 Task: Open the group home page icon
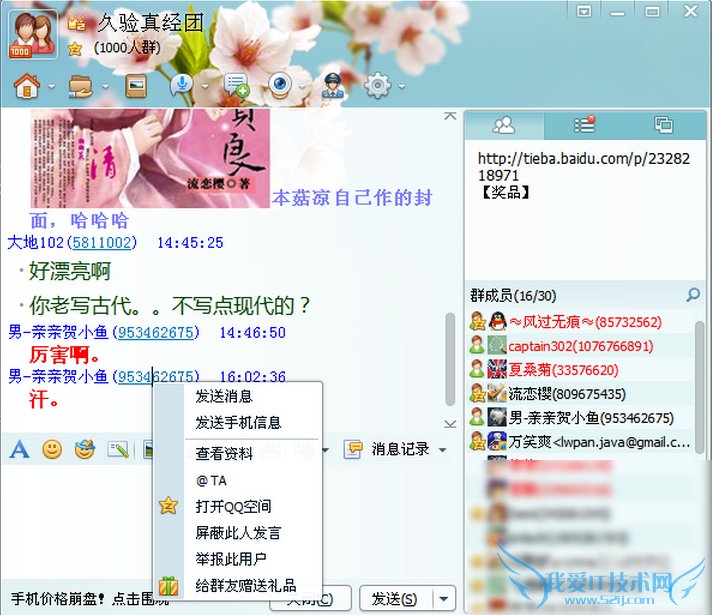point(27,85)
